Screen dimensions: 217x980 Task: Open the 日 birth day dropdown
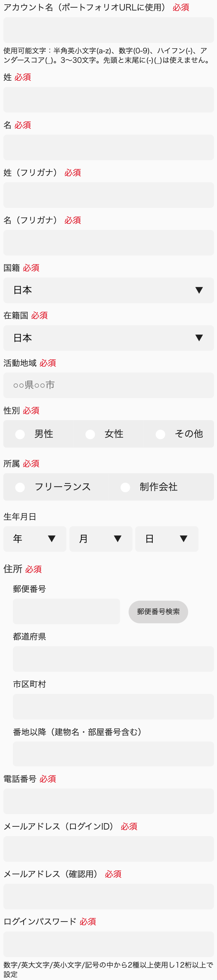coord(166,539)
